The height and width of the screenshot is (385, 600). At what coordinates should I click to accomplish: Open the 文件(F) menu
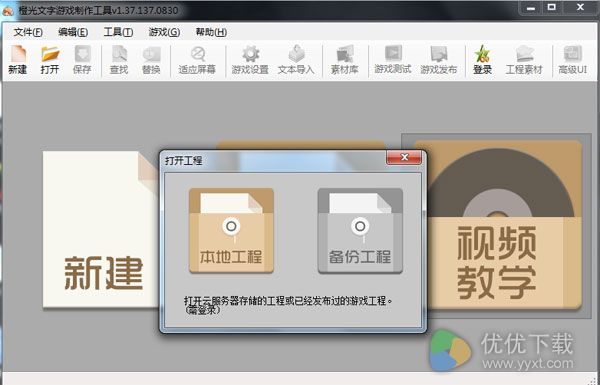(28, 32)
